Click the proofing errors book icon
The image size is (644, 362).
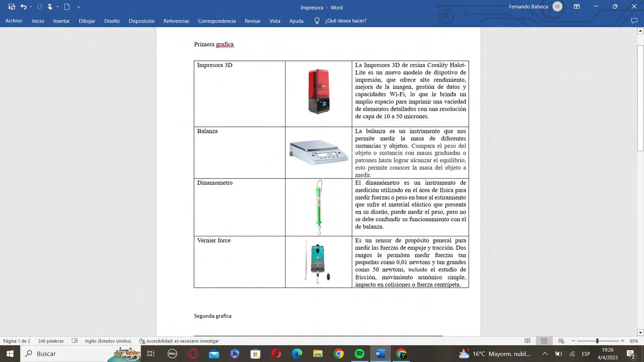tap(75, 341)
